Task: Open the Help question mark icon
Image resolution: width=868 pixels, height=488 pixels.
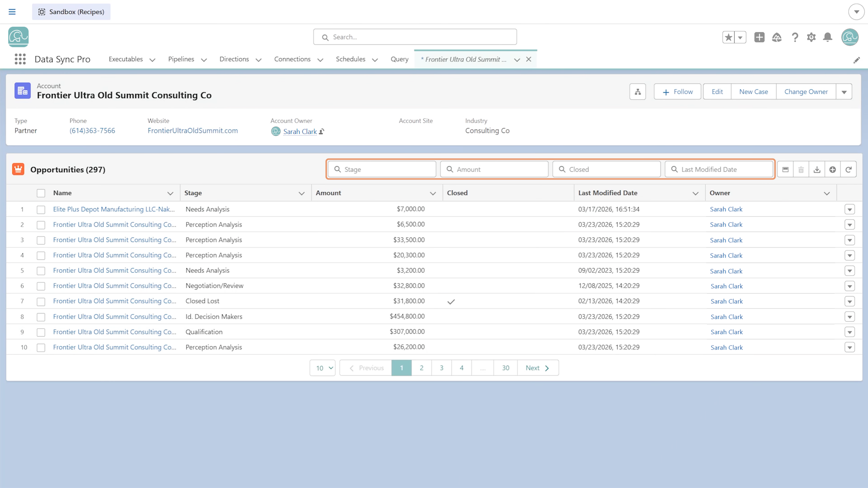Action: point(795,37)
